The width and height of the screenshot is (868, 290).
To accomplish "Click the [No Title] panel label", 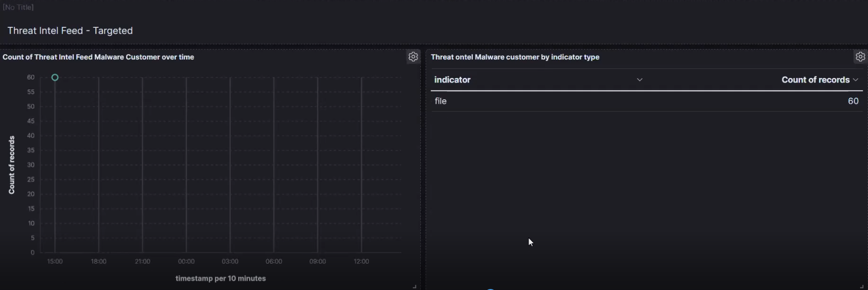I will (x=18, y=7).
